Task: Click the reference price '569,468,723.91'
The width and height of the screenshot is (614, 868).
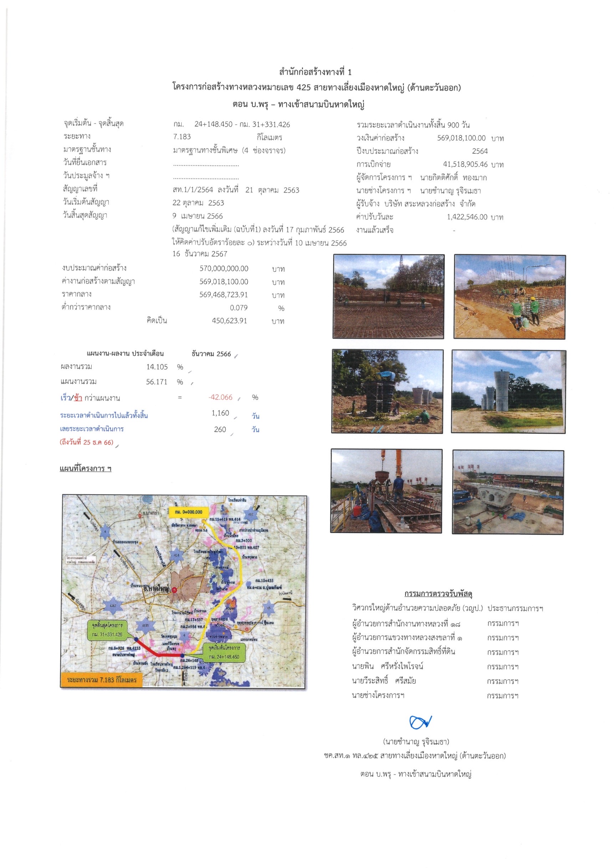Action: click(x=224, y=294)
